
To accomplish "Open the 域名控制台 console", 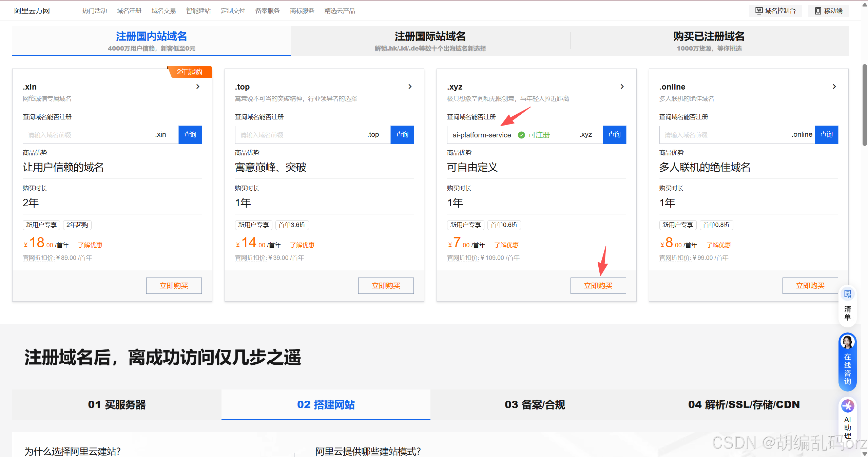I will (x=775, y=11).
